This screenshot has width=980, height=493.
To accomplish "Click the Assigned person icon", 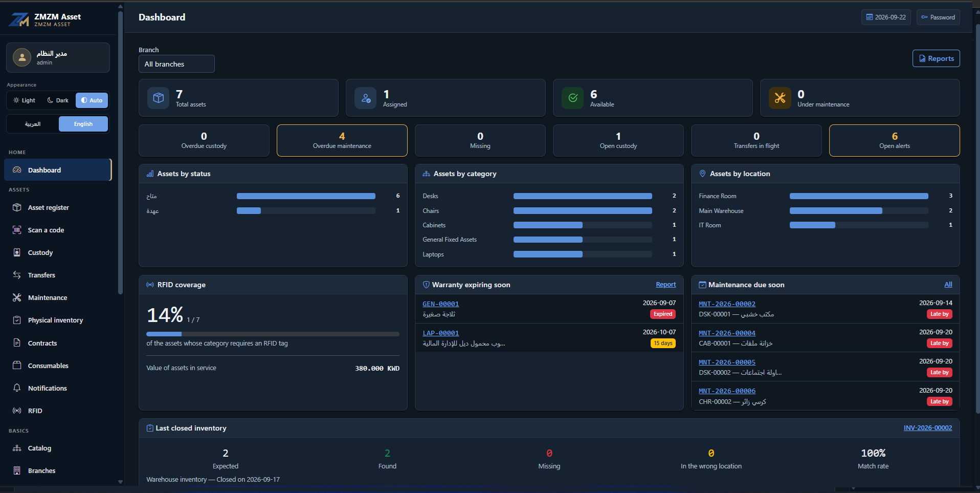I will click(366, 98).
